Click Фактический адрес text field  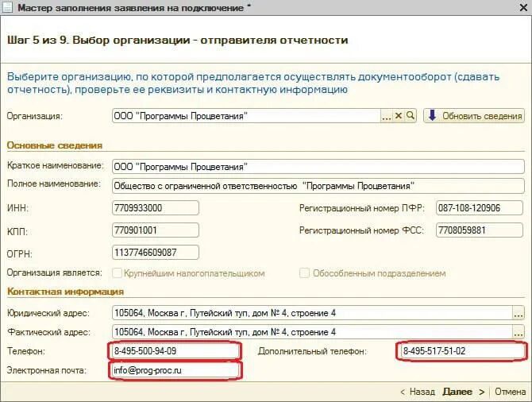click(x=312, y=332)
